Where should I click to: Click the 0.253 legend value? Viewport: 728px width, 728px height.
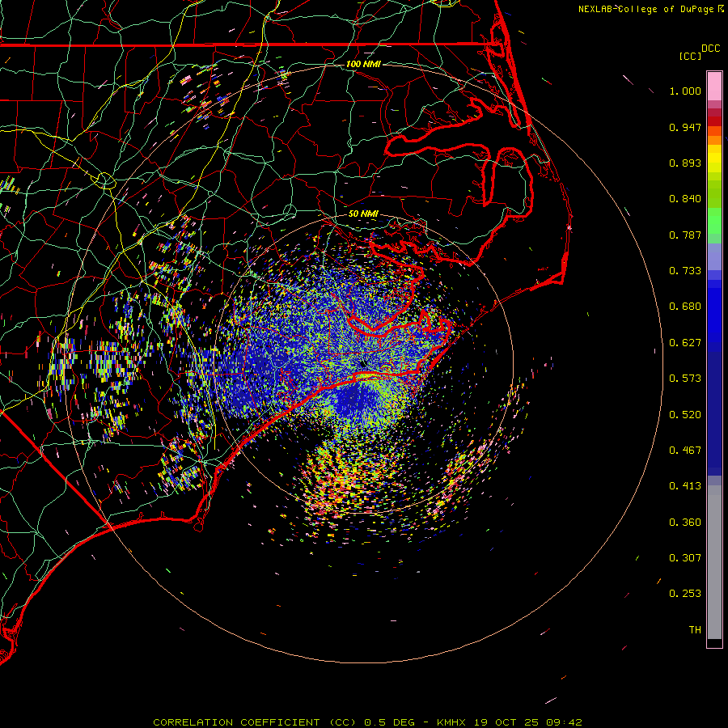[x=685, y=594]
